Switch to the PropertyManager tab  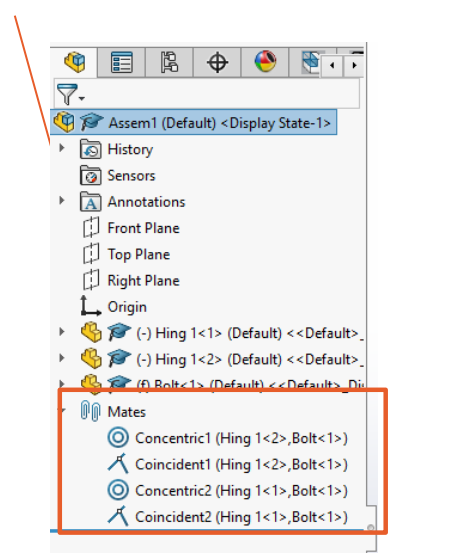click(122, 62)
